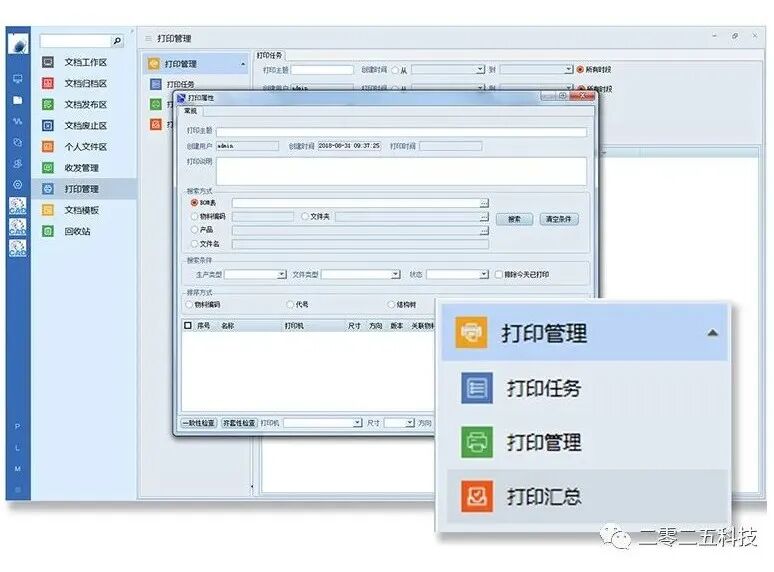The height and width of the screenshot is (572, 774).
Task: Click the app logo atop the blue sidebar
Action: tap(18, 43)
